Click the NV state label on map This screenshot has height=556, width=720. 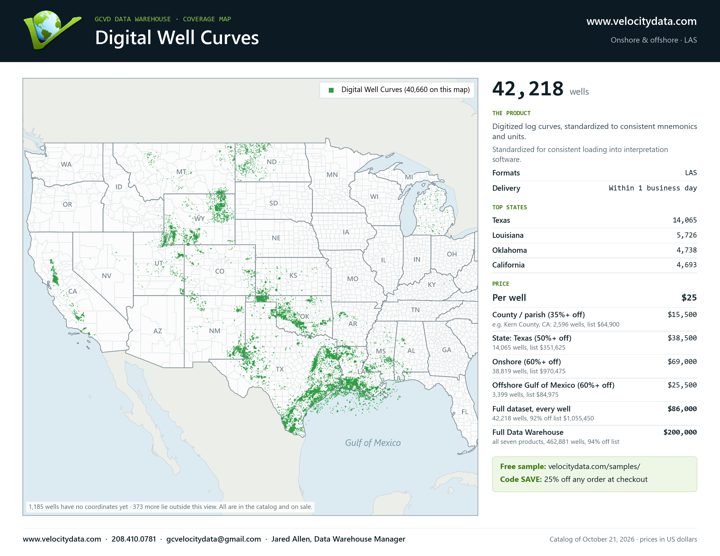tap(107, 276)
